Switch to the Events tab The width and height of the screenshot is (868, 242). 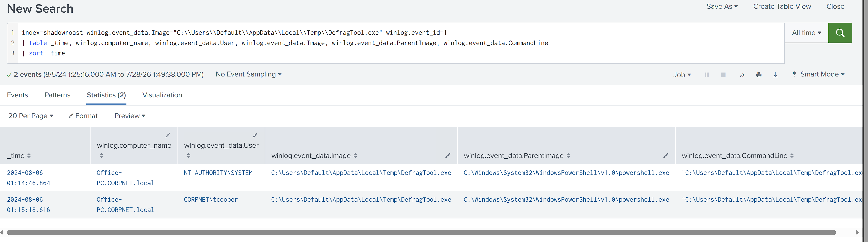(x=18, y=95)
